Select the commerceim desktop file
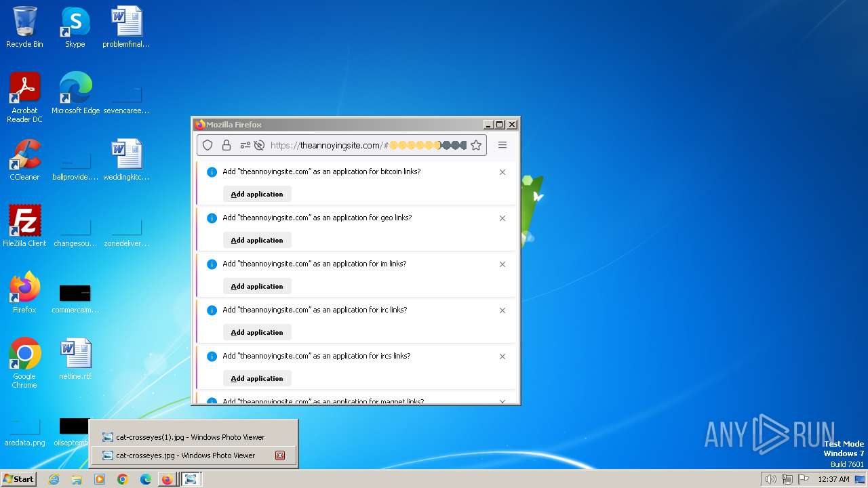868x488 pixels. click(75, 298)
